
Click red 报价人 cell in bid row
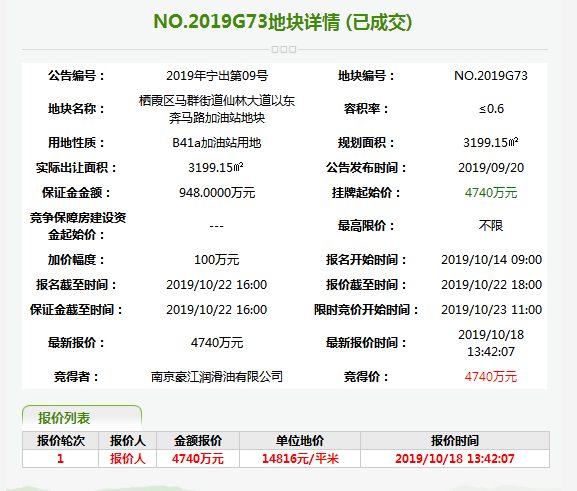128,459
